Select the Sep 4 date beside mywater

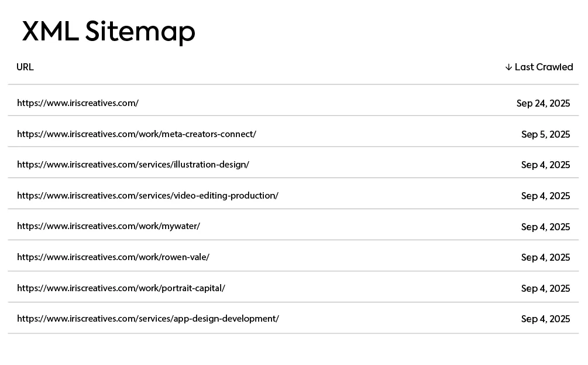point(545,226)
